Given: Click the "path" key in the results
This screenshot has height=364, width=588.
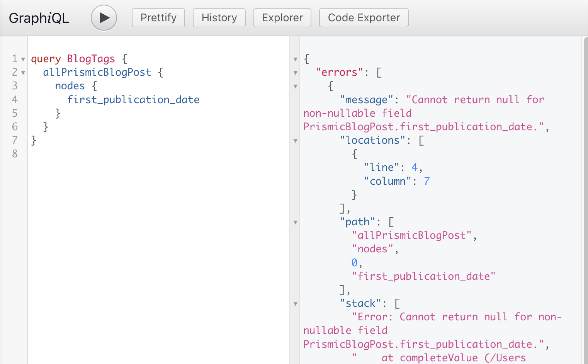Looking at the screenshot, I should 358,222.
